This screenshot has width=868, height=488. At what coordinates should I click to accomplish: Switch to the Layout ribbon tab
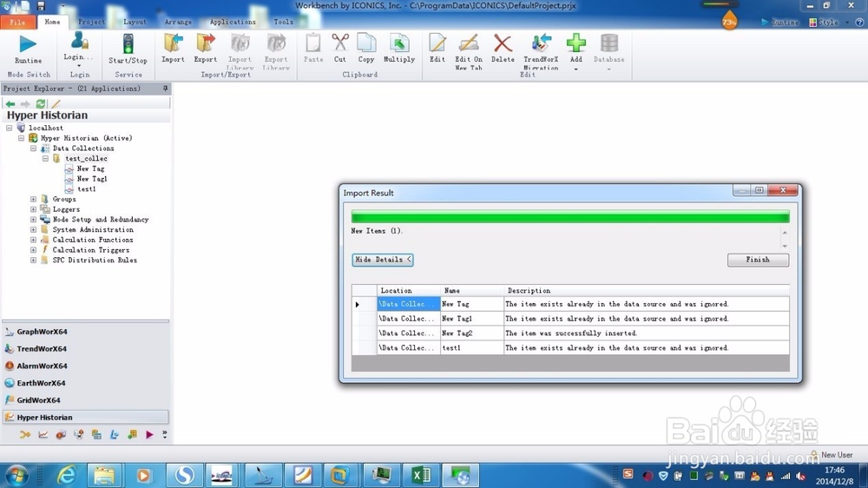pos(135,23)
